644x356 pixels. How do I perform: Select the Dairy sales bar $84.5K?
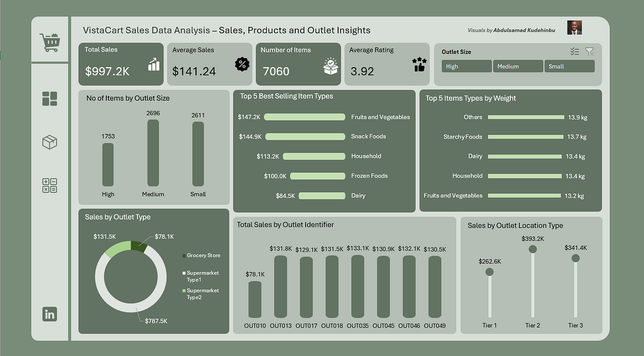coord(321,196)
